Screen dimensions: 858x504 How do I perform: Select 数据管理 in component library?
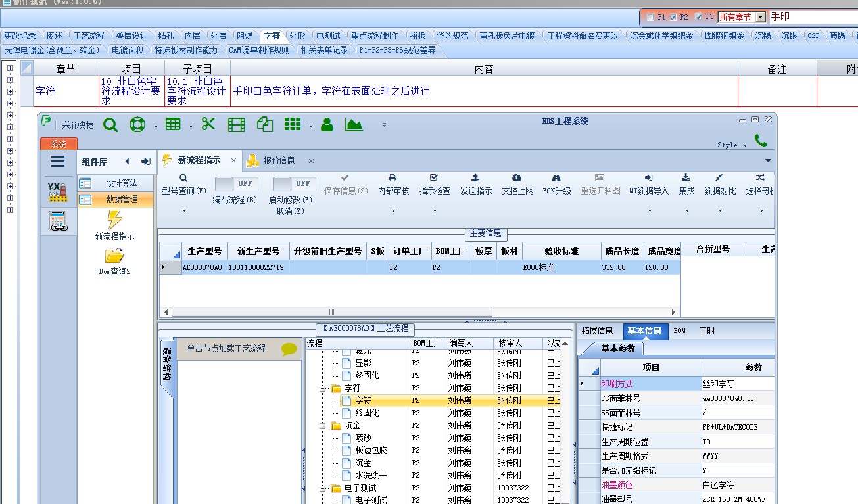click(x=116, y=199)
